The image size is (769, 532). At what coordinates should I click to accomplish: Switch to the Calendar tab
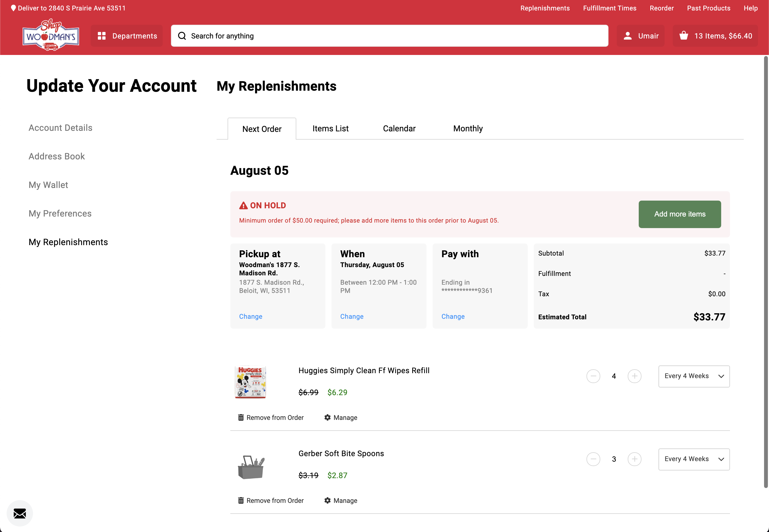399,128
